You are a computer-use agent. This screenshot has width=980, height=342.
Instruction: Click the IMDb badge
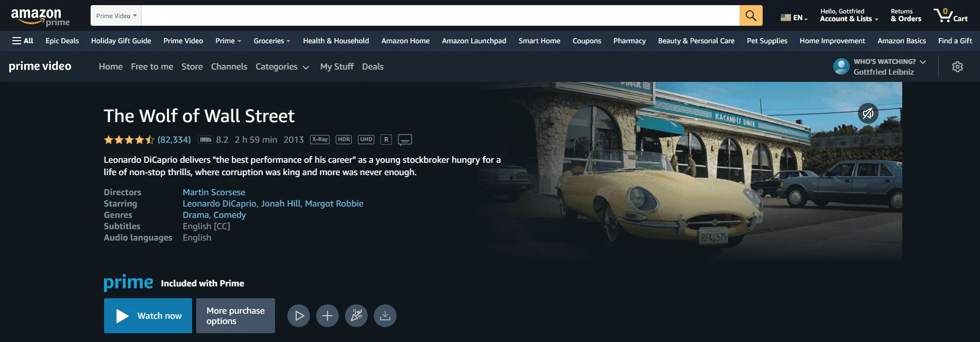click(205, 140)
